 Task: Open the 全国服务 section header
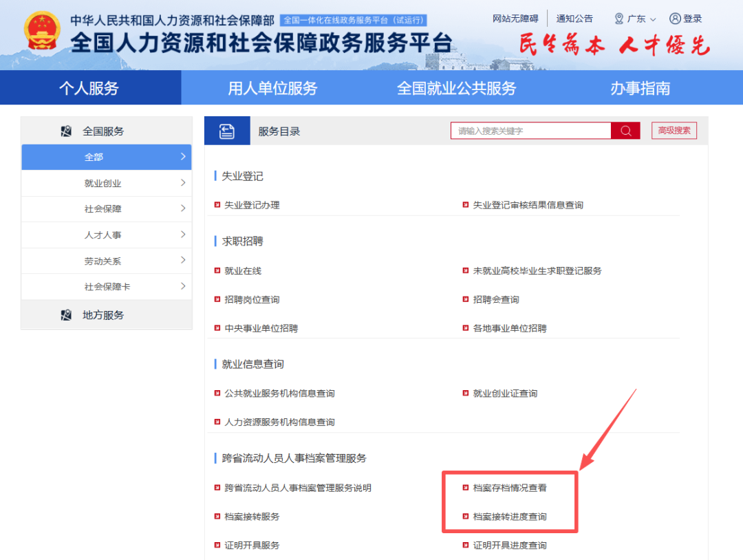coord(107,131)
